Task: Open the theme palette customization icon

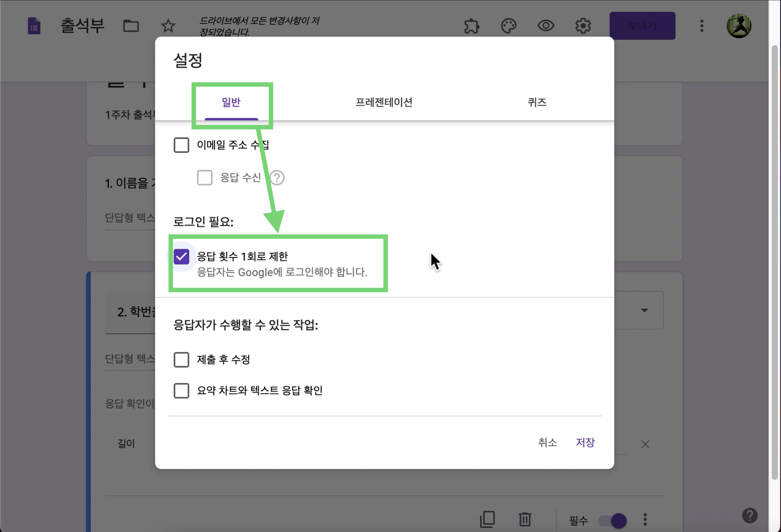Action: 509,26
